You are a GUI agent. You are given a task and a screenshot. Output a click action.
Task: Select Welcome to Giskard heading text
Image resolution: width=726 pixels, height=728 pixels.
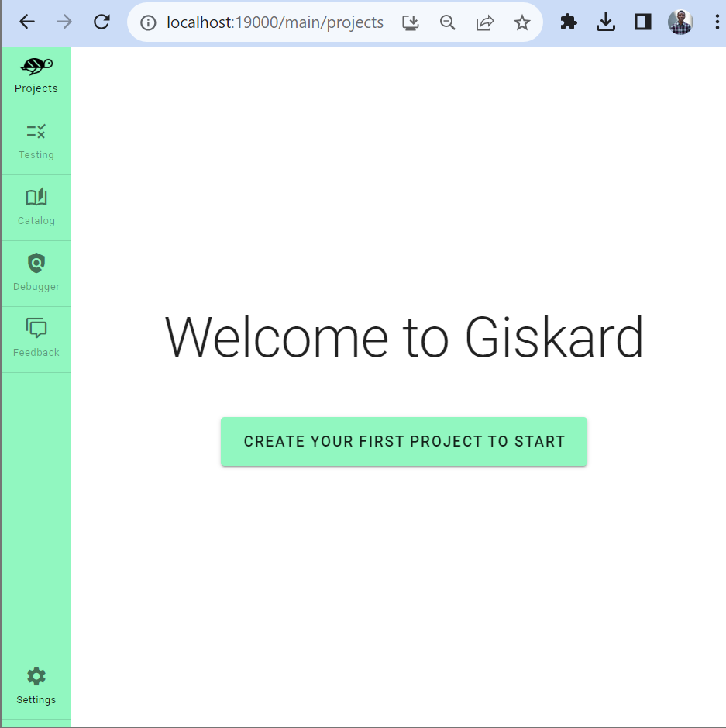coord(404,337)
